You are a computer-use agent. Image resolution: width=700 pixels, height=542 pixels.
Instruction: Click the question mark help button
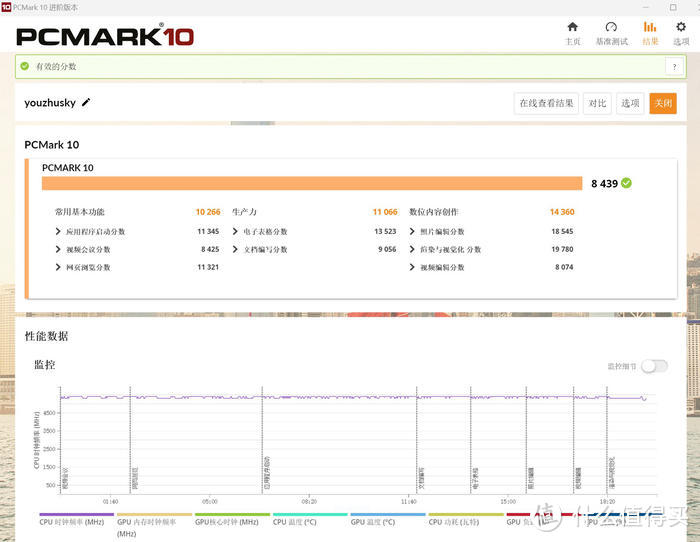tap(675, 67)
